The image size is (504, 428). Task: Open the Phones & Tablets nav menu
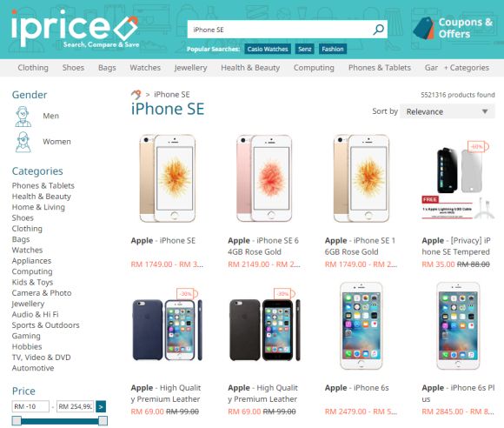380,68
